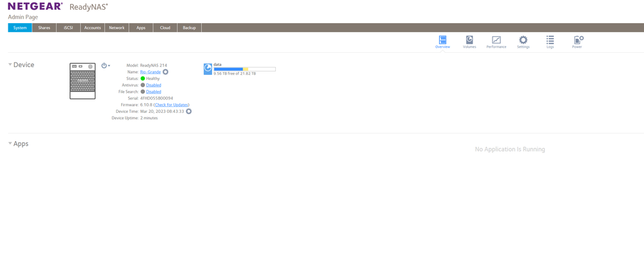The image size is (644, 265).
Task: Open the Settings gear icon
Action: click(523, 40)
